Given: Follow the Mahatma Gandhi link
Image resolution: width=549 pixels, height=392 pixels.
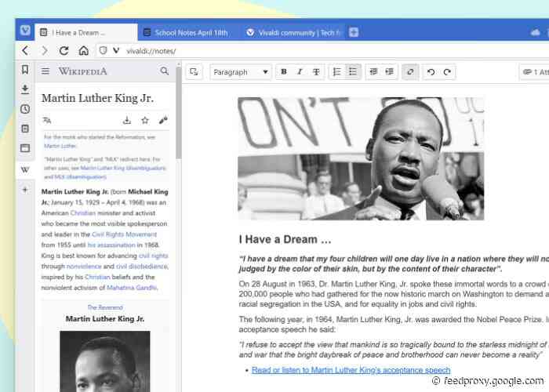Looking at the screenshot, I should (132, 288).
